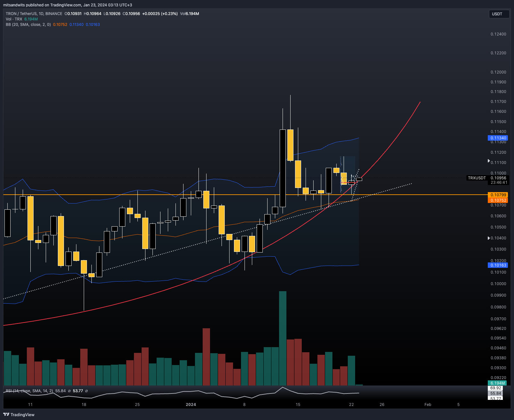Click the 0.12400 price axis tick

click(498, 34)
